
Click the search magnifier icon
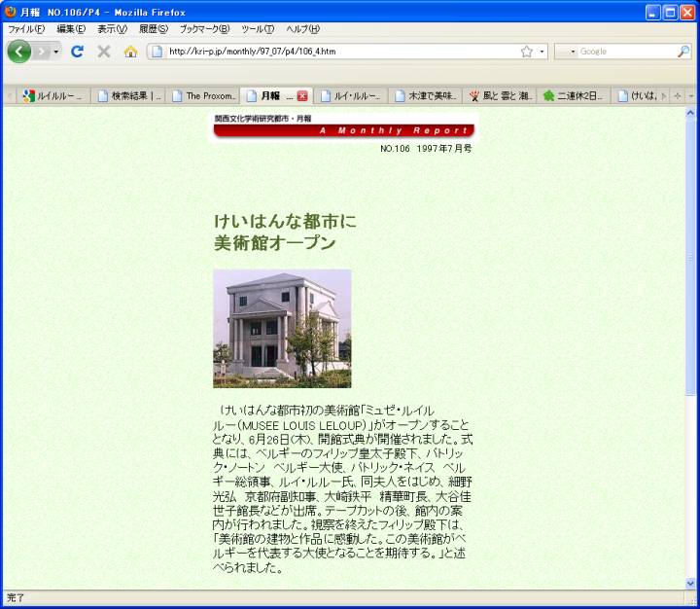pyautogui.click(x=683, y=52)
